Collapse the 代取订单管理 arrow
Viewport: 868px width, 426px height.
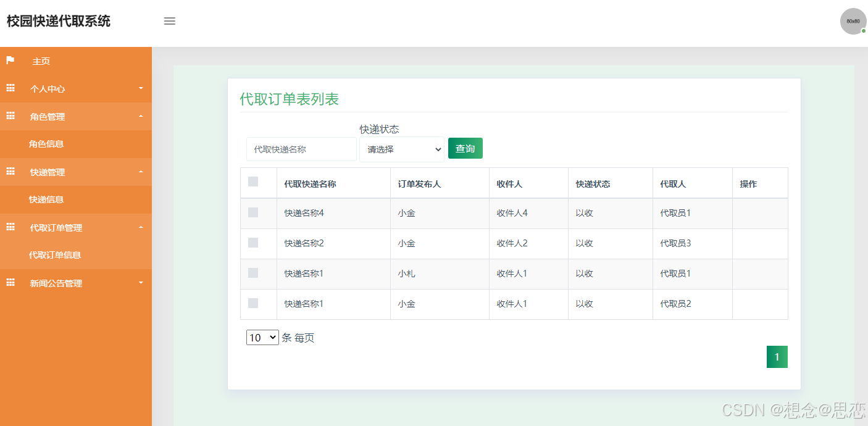(141, 227)
